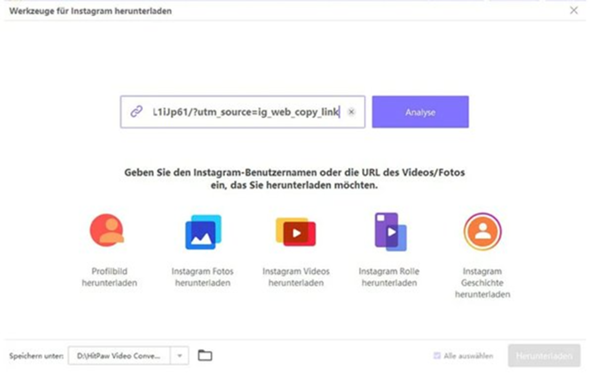590x378 pixels.
Task: Open the Instagram Videos herunterladen icon
Action: pos(296,231)
